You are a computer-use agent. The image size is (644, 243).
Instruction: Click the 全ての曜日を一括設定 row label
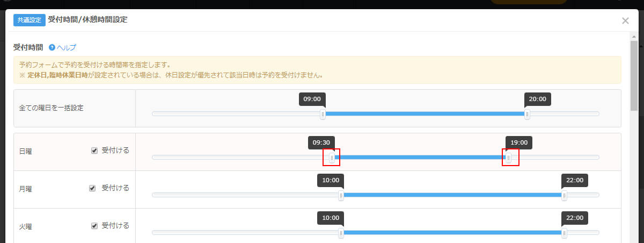pos(51,108)
